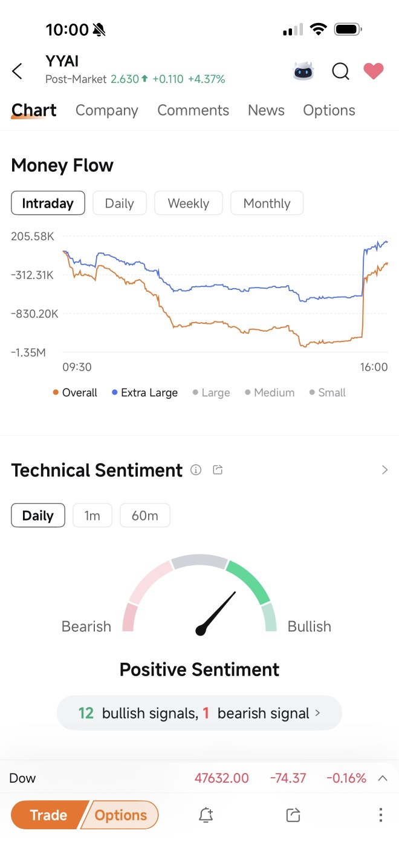Viewport: 399px width, 868px height.
Task: Expand the Dow index bar chevron
Action: 383,778
